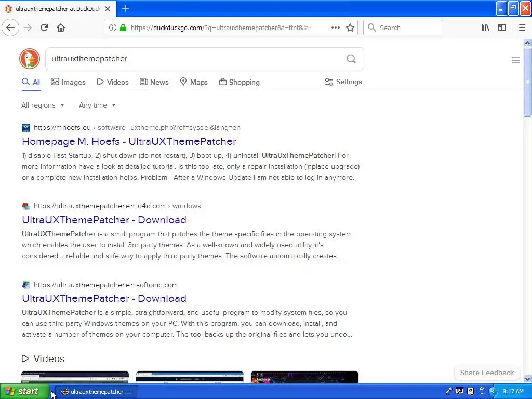Click the mhoefs.eu favicon
The height and width of the screenshot is (399, 532).
(26, 128)
